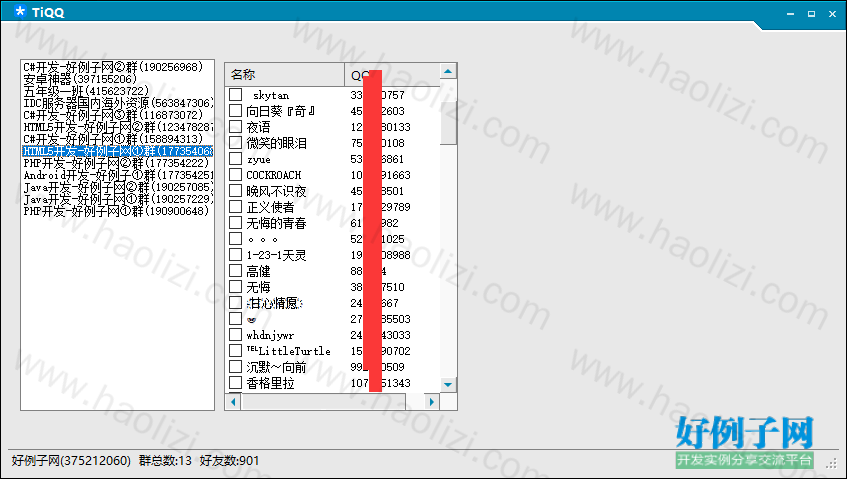Select Java开发-好例子网①群 group
This screenshot has width=847, height=479.
(117, 199)
